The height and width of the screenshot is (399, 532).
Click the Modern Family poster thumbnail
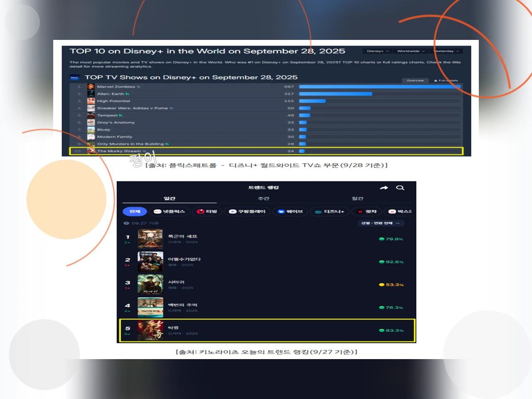tap(91, 137)
